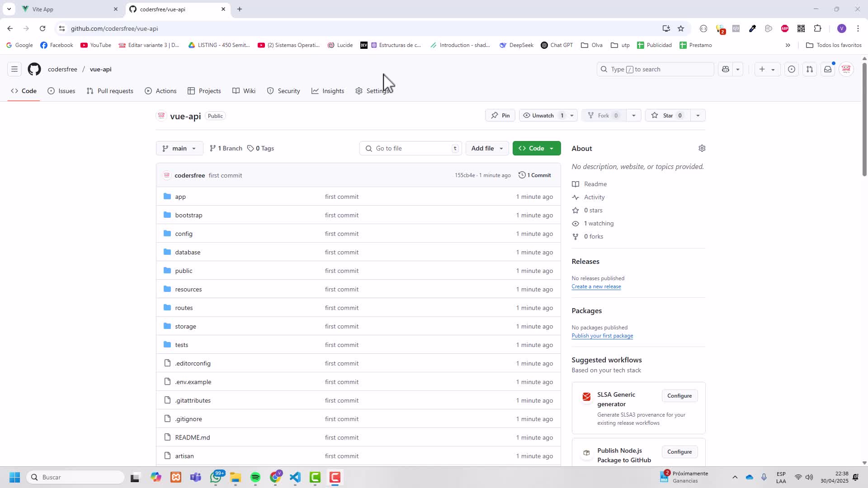Expand the main branch dropdown
868x488 pixels.
point(179,148)
